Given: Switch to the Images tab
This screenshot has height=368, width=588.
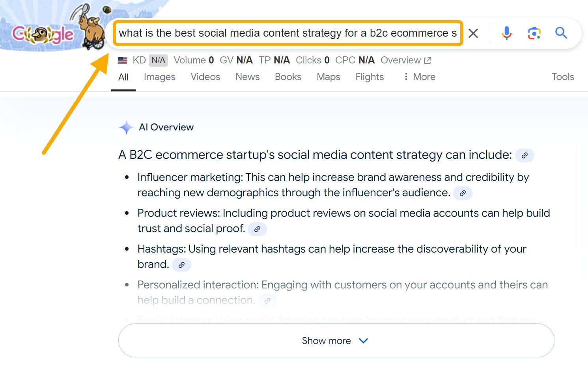Looking at the screenshot, I should tap(159, 77).
